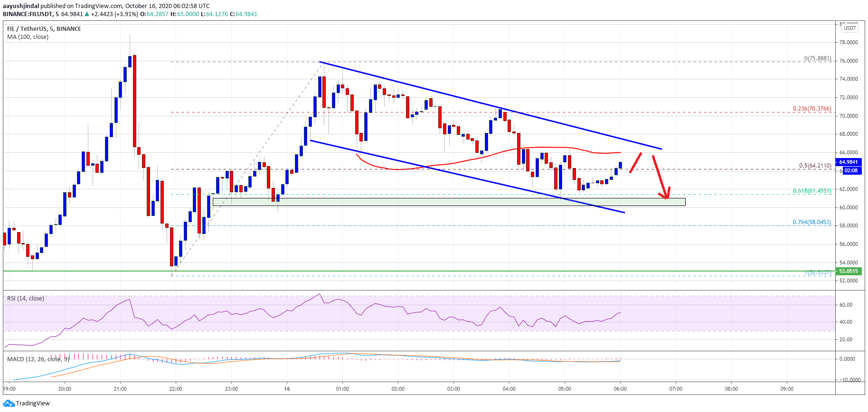Viewport: 868px width, 412px height.
Task: Click the 16 date marker on time axis
Action: pos(287,389)
